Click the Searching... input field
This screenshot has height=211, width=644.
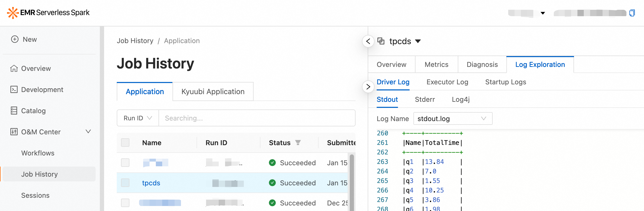pos(257,118)
